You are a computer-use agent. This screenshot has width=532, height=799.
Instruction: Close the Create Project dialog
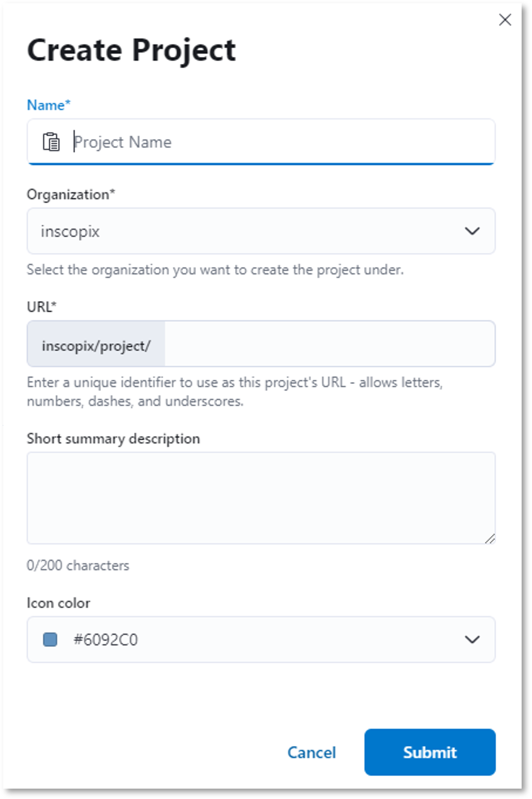(505, 20)
